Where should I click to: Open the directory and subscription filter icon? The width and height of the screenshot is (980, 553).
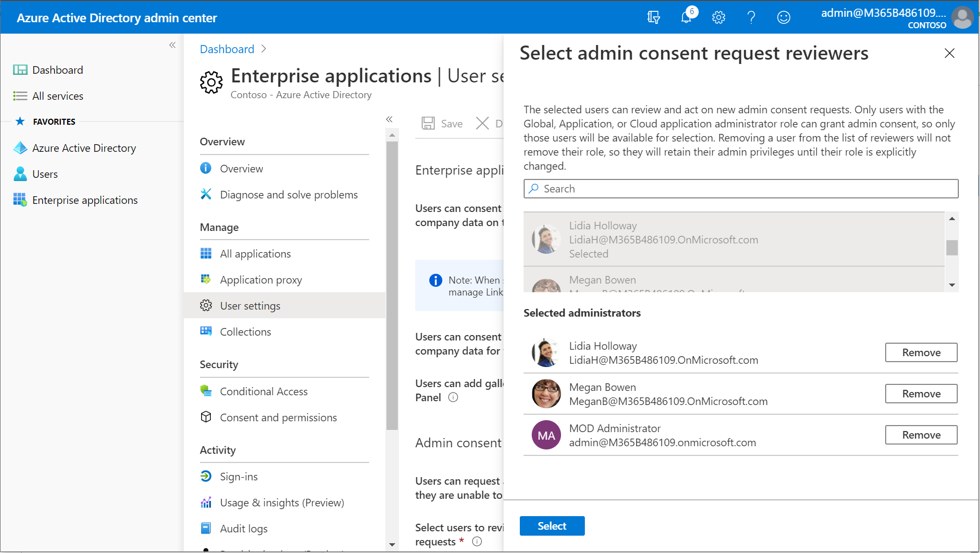[x=654, y=17]
